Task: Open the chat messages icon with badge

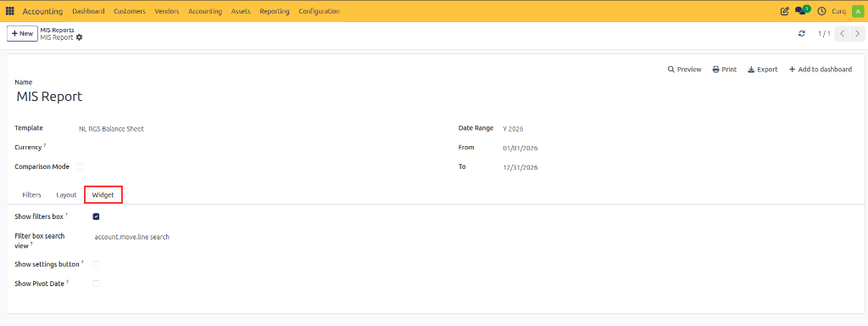Action: 803,10
